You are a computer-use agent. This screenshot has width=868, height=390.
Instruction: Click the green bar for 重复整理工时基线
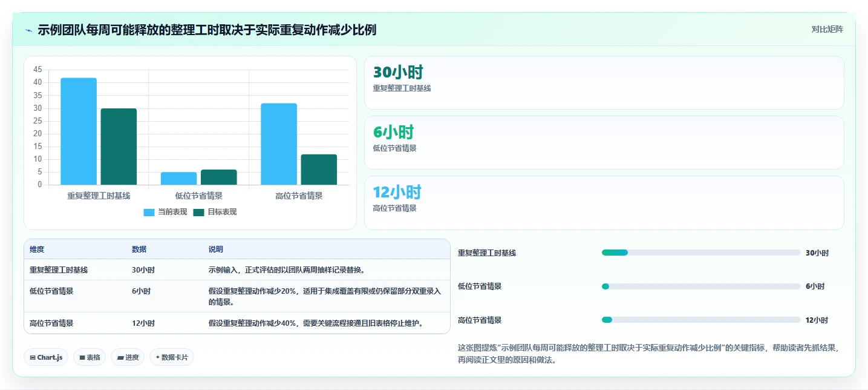(x=119, y=147)
